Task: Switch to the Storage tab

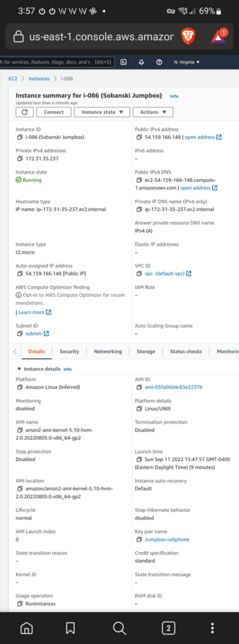Action: tap(146, 352)
